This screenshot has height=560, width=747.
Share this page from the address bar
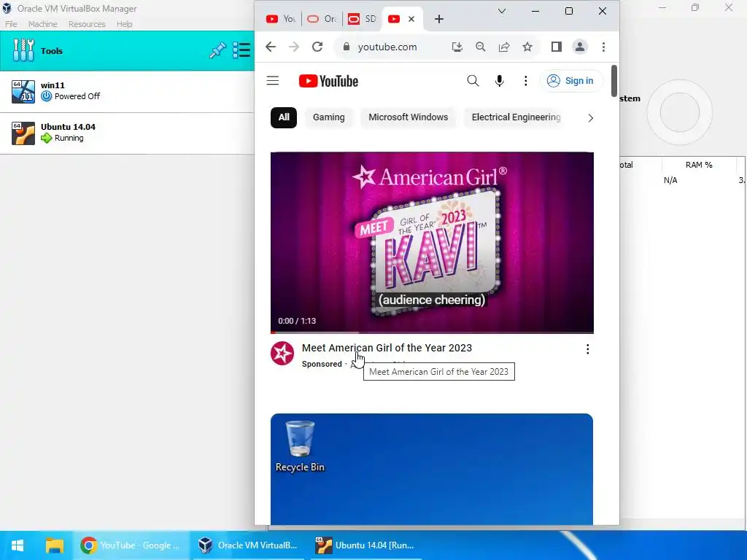(x=504, y=47)
